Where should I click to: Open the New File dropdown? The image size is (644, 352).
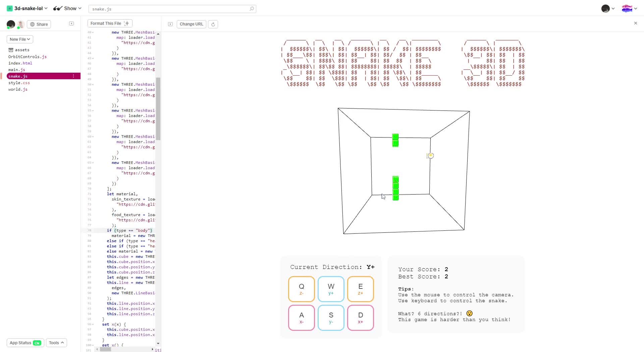[20, 39]
